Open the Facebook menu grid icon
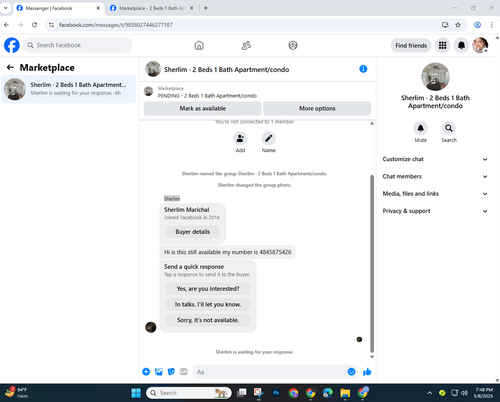This screenshot has width=500, height=402. pyautogui.click(x=442, y=45)
